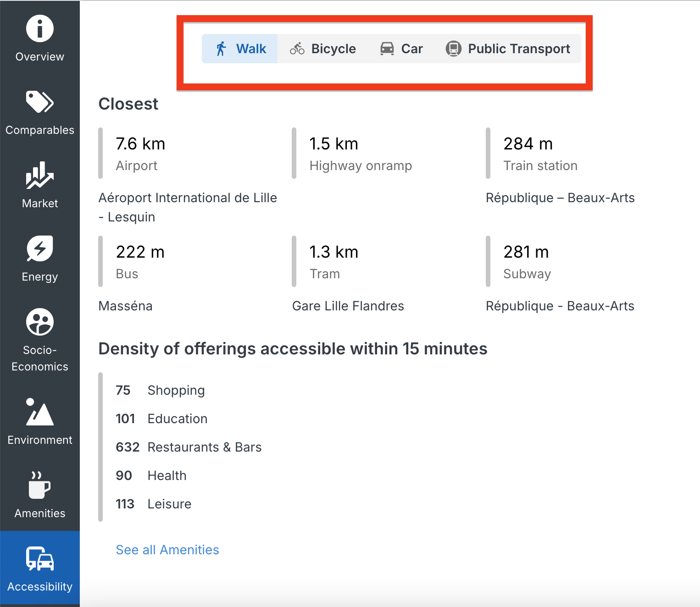Image resolution: width=700 pixels, height=607 pixels.
Task: Go to Market label in sidebar
Action: [40, 204]
